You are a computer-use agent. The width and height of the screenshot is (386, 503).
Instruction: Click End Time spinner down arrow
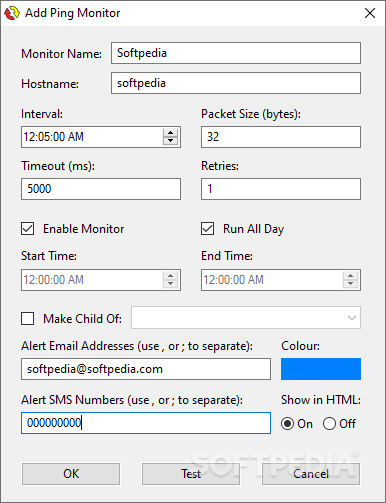coord(350,284)
